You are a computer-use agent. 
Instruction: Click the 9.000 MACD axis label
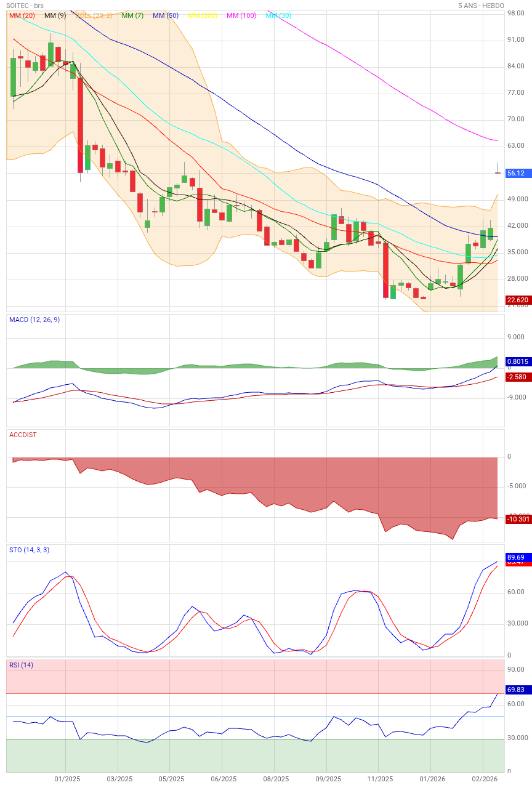(x=516, y=337)
